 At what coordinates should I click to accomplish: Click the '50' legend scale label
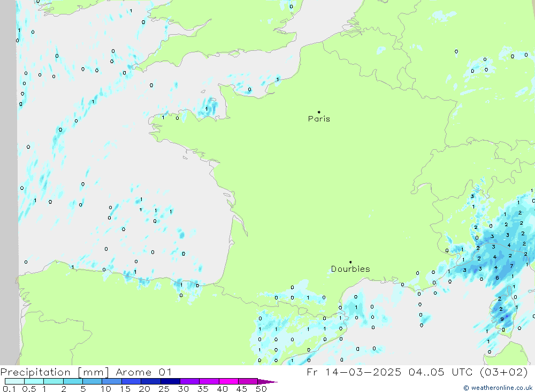262,389
